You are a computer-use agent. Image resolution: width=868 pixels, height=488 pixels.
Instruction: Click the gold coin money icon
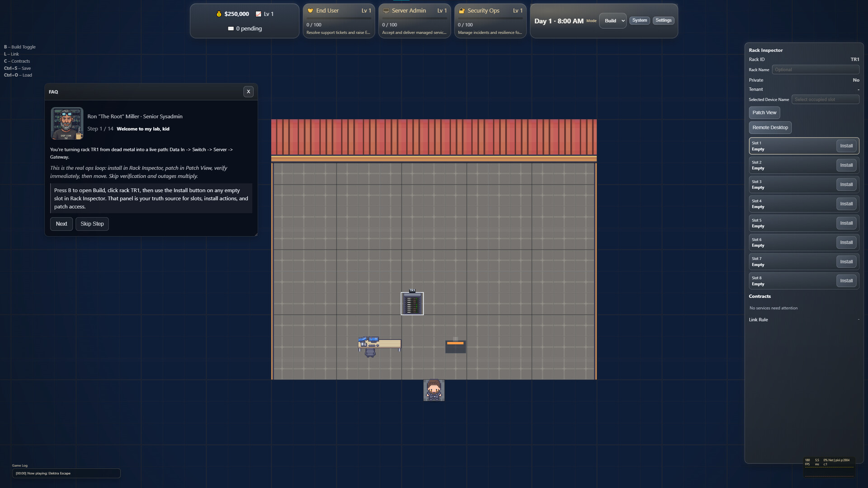coord(219,14)
